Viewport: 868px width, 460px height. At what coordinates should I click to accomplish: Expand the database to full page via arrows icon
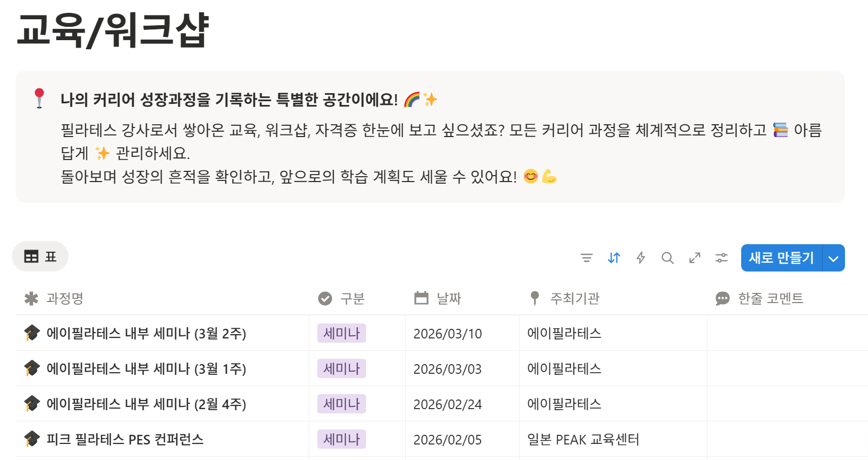(x=694, y=258)
